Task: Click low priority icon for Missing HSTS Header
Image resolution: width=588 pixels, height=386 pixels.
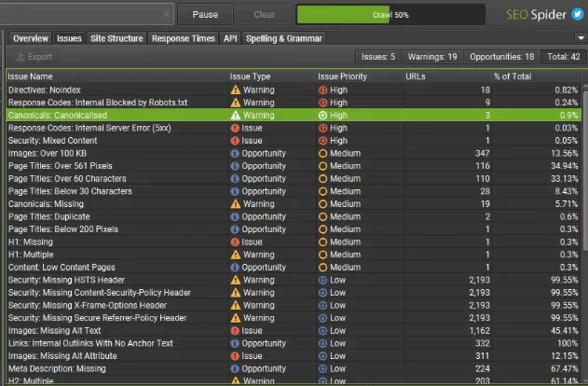Action: tap(322, 280)
